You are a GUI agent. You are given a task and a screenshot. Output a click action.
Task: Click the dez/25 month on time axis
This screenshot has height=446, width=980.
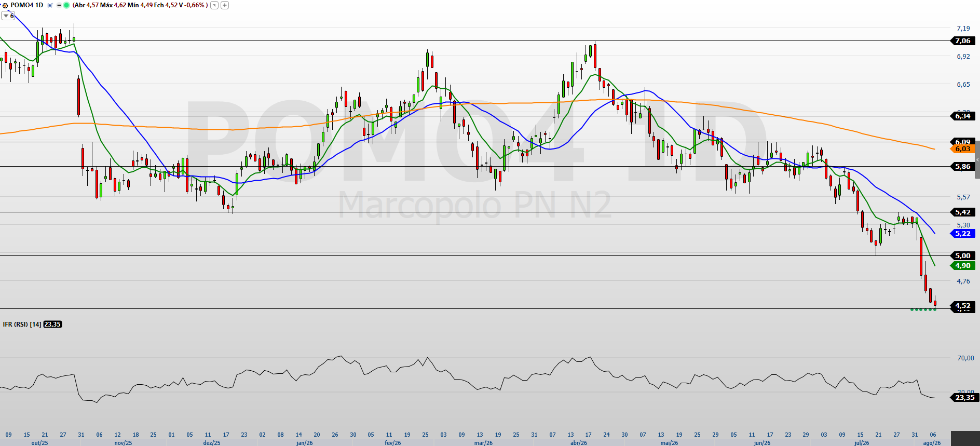212,443
